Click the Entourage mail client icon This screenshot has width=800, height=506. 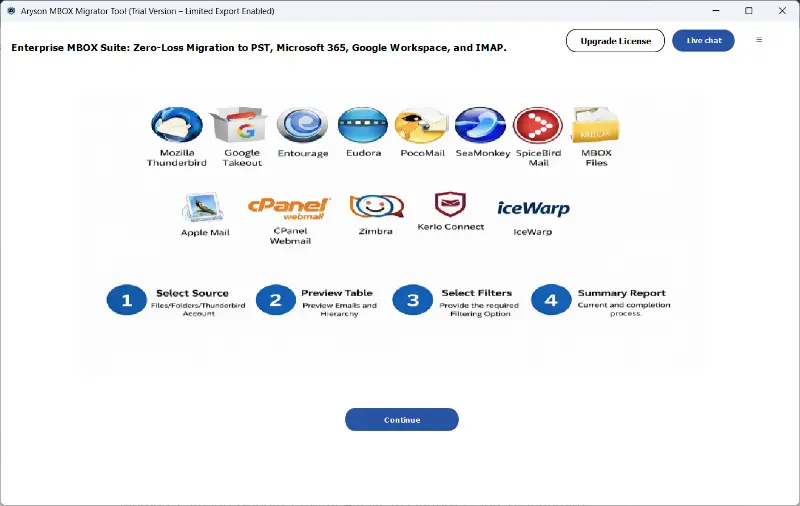tap(302, 125)
